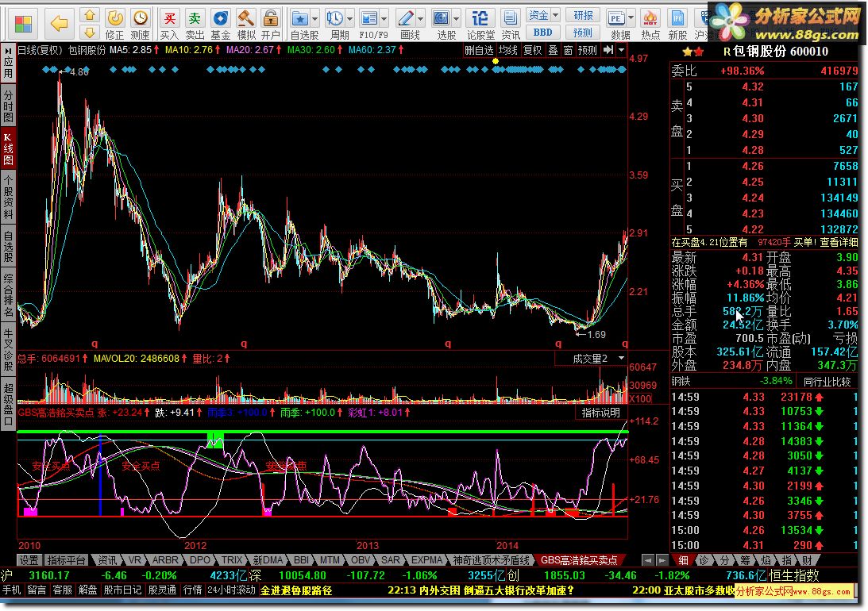Click the BBD toolbar button
Viewport: 868px width, 611px height.
pos(542,33)
